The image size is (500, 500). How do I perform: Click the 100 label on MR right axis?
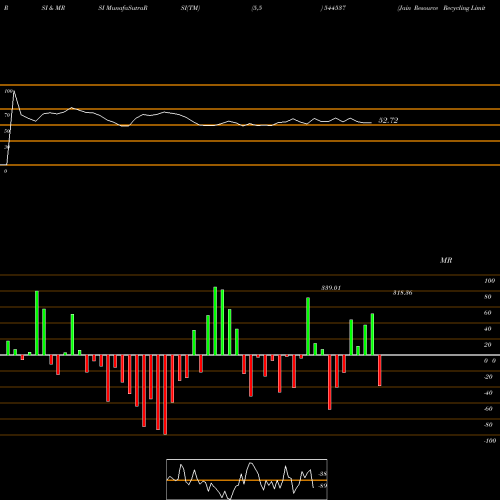point(489,281)
